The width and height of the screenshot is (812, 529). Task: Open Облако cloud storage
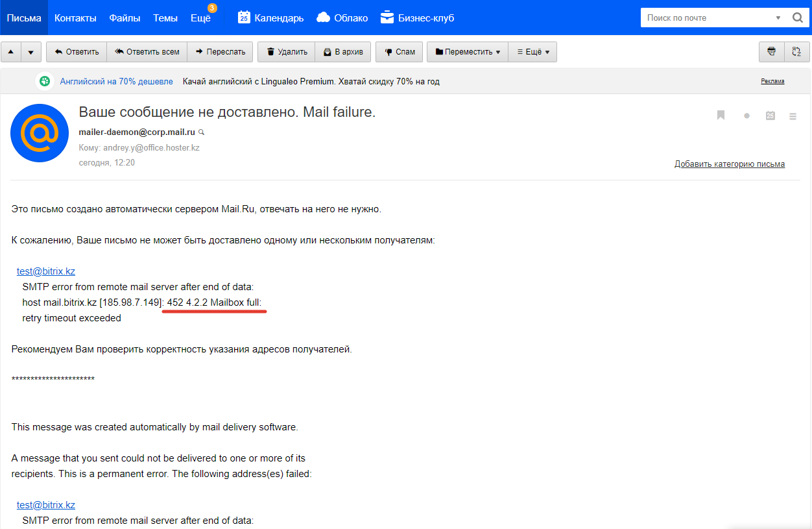coord(351,18)
